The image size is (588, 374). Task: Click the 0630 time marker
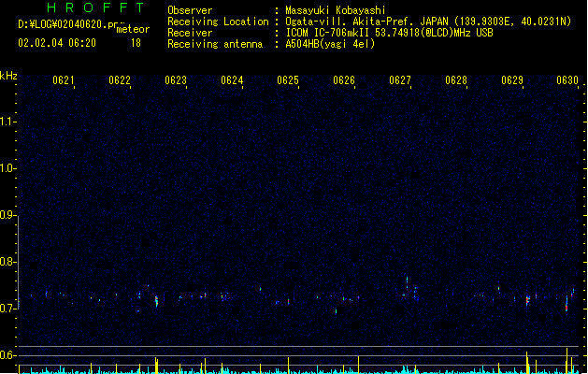coord(567,80)
